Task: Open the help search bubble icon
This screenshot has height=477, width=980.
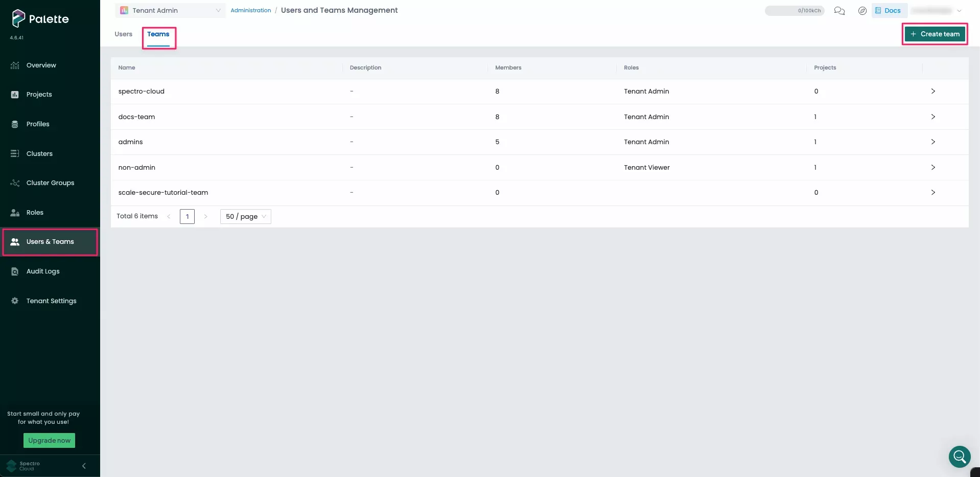Action: [x=959, y=456]
